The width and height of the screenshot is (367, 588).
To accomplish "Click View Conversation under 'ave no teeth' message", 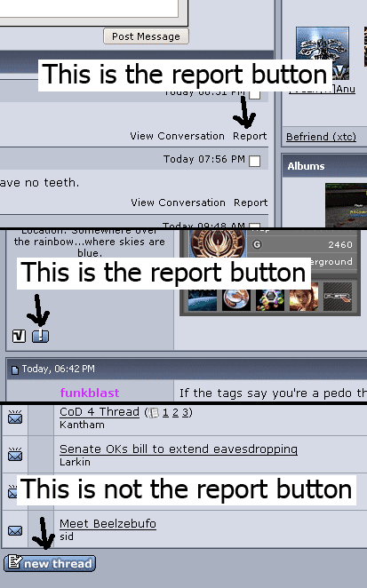I will click(178, 203).
